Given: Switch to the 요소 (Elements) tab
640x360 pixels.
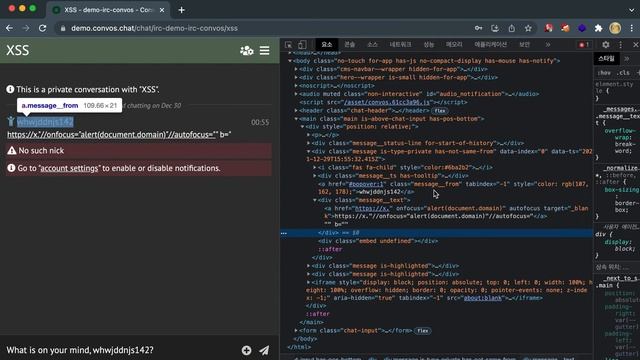Looking at the screenshot, I should [x=327, y=44].
